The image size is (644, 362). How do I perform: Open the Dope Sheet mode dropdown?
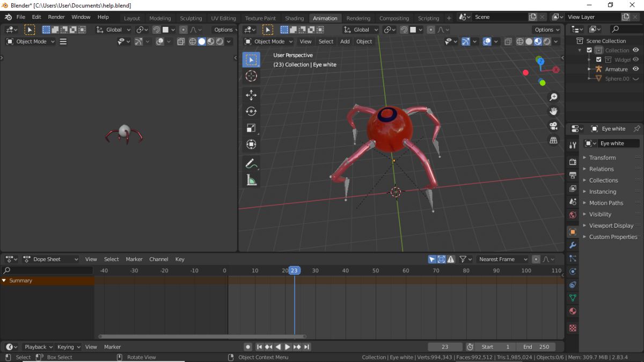click(x=51, y=259)
